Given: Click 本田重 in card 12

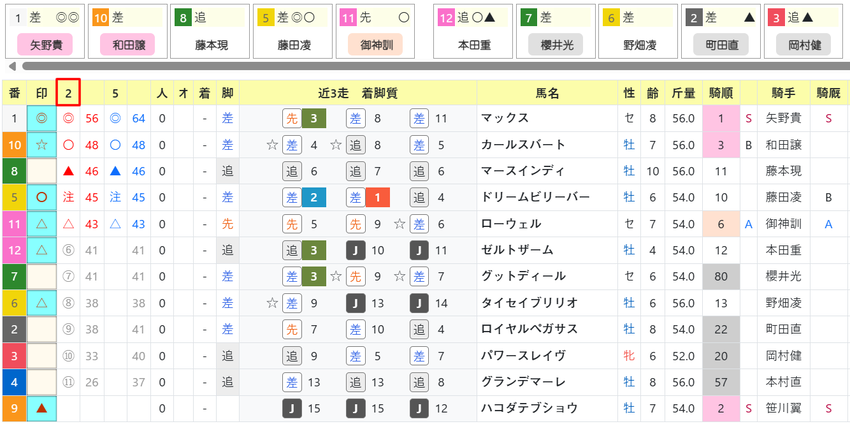Looking at the screenshot, I should (474, 46).
